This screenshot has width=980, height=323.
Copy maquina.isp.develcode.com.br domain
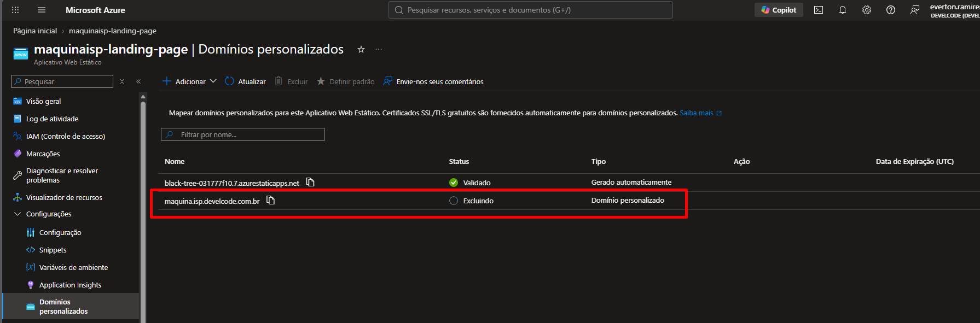pos(270,200)
